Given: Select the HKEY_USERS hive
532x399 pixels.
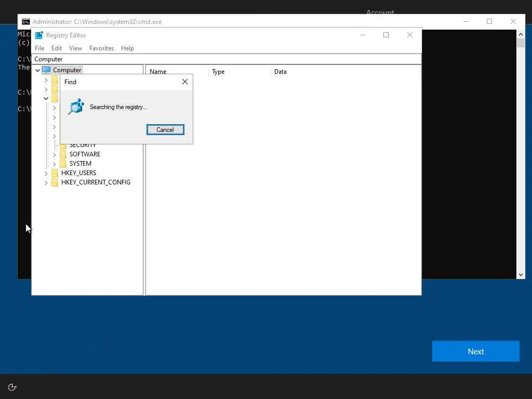Looking at the screenshot, I should 79,172.
